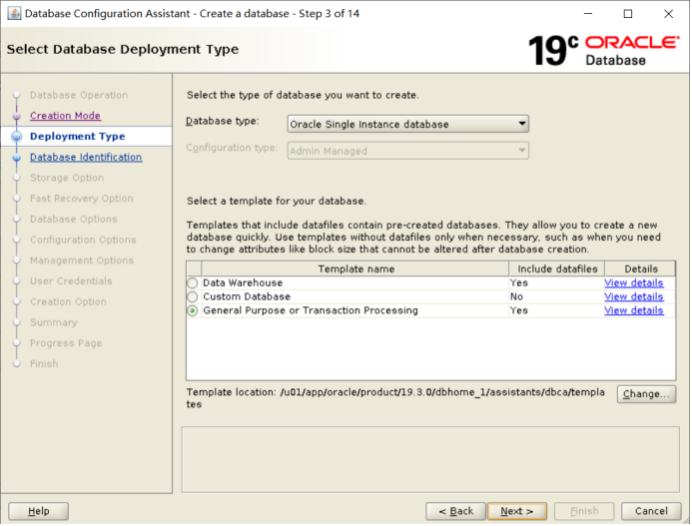Close the Database Configuration Assistant window

coord(668,14)
